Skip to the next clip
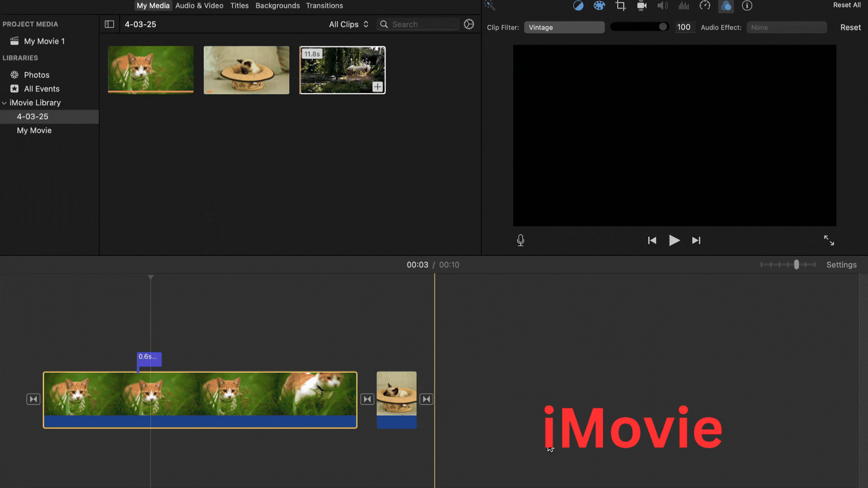Viewport: 868px width, 488px height. click(x=696, y=240)
